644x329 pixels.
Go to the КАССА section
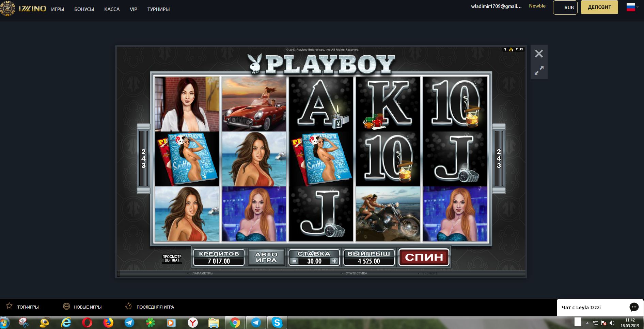112,9
